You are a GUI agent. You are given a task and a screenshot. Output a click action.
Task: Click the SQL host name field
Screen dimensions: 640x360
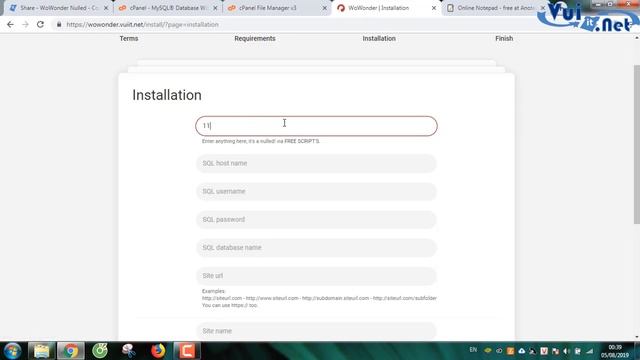tap(316, 163)
